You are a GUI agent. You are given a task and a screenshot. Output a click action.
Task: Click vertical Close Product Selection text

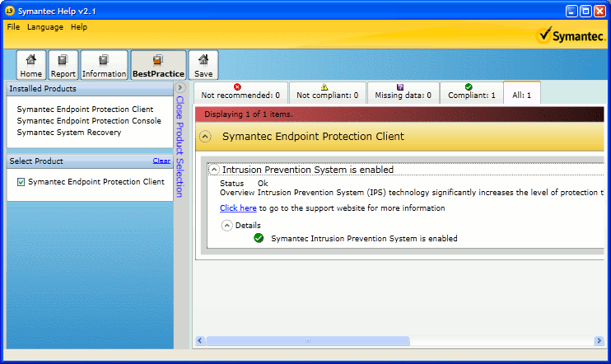point(180,147)
